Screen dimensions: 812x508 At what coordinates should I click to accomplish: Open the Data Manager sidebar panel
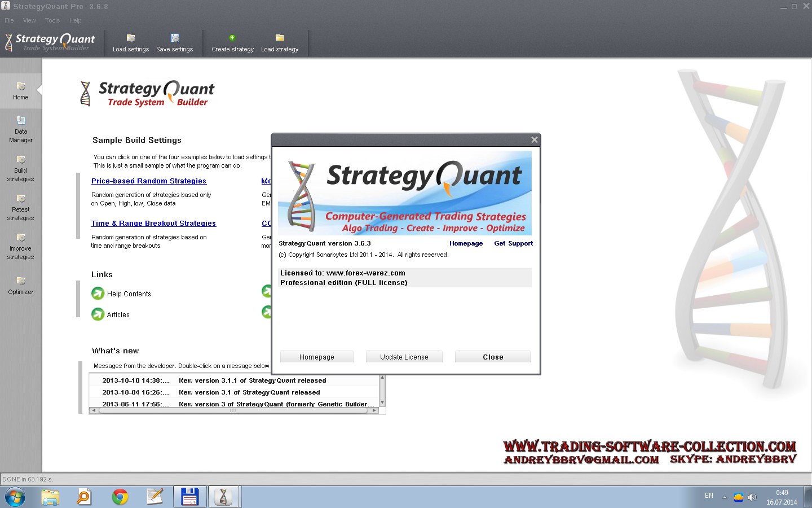tap(21, 128)
